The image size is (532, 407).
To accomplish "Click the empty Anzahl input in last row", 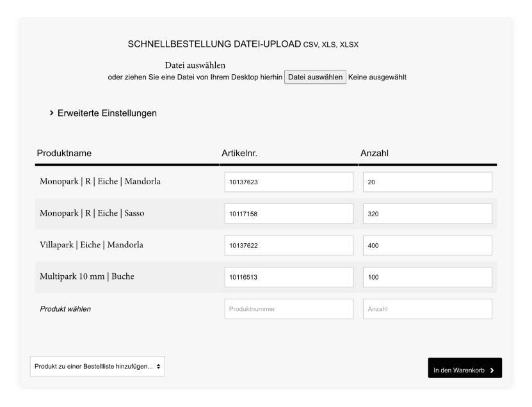I will 427,308.
